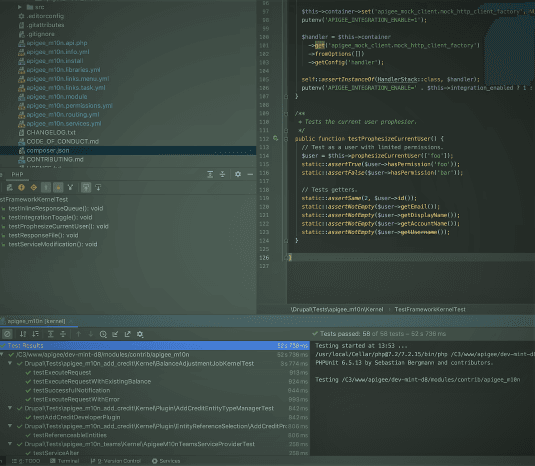Select testInlineResponseQueue() in Structure
This screenshot has height=466, width=535.
point(56,208)
